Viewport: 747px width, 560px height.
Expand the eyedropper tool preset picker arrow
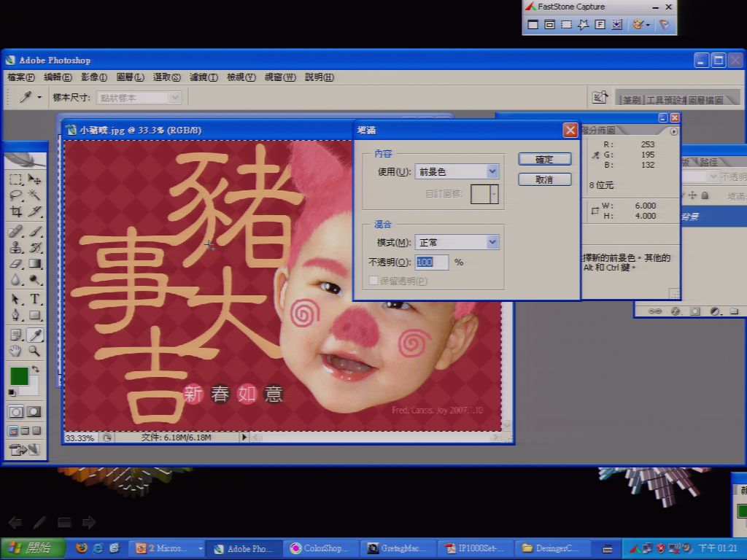click(x=39, y=97)
